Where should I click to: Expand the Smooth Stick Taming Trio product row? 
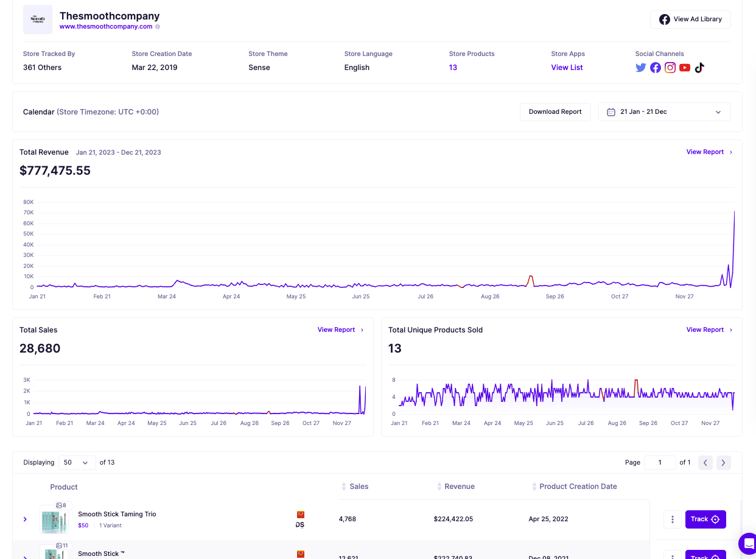(x=25, y=519)
